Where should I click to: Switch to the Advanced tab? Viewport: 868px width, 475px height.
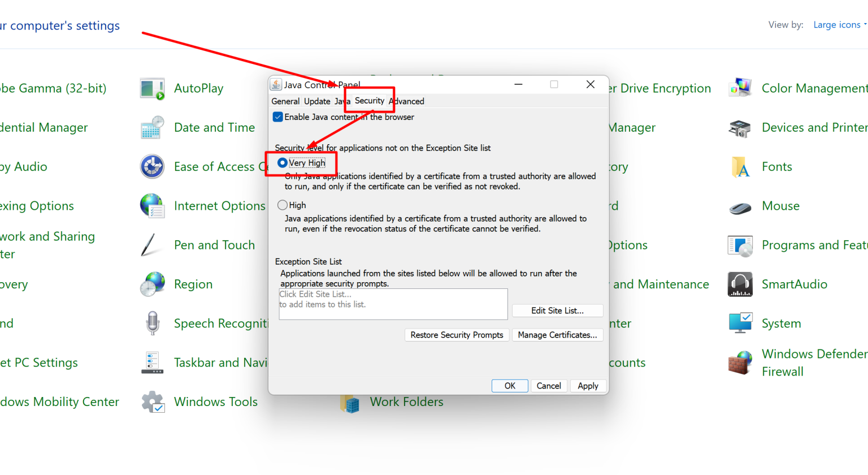point(406,101)
